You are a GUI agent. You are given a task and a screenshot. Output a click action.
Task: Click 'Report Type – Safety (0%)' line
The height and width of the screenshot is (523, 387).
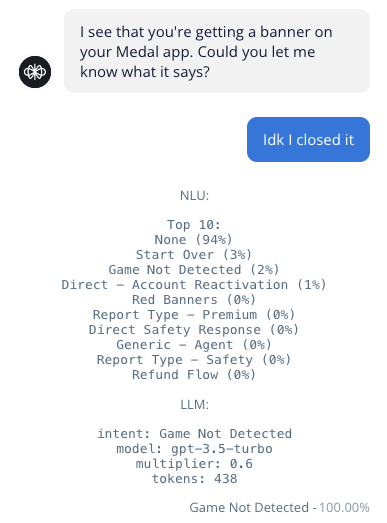(x=194, y=360)
